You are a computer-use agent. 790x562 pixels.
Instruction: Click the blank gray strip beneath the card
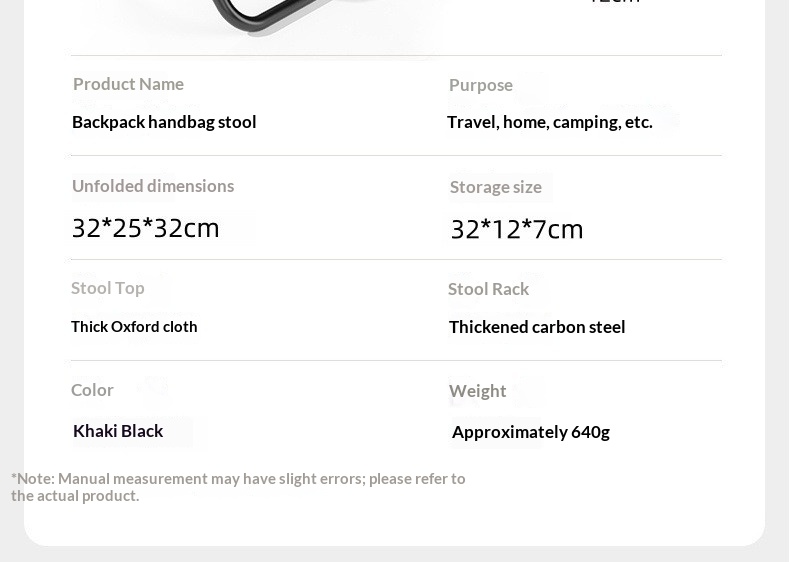394,554
